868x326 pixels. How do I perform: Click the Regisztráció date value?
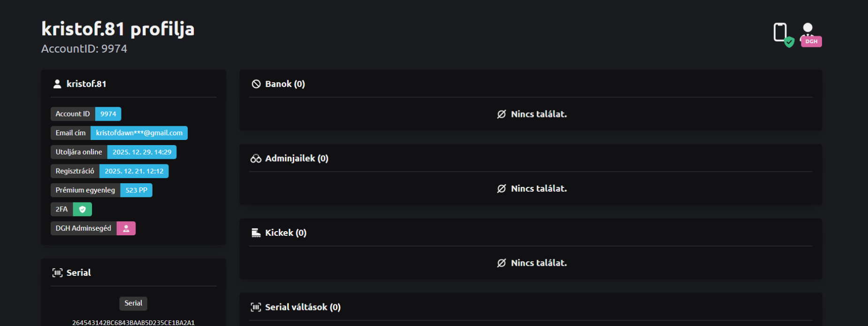point(134,171)
